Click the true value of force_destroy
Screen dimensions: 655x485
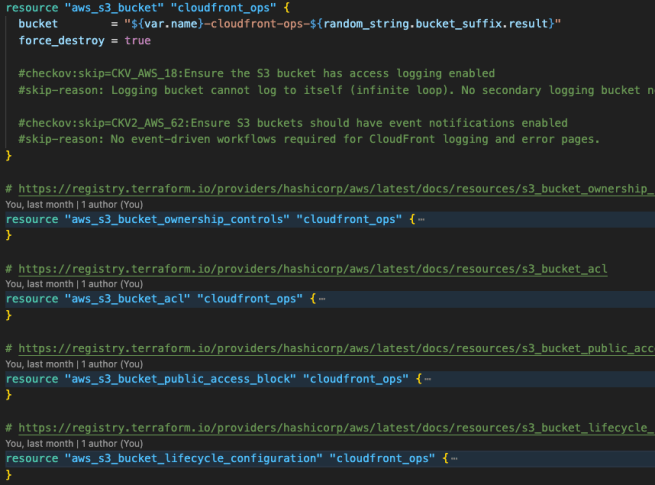coord(139,40)
